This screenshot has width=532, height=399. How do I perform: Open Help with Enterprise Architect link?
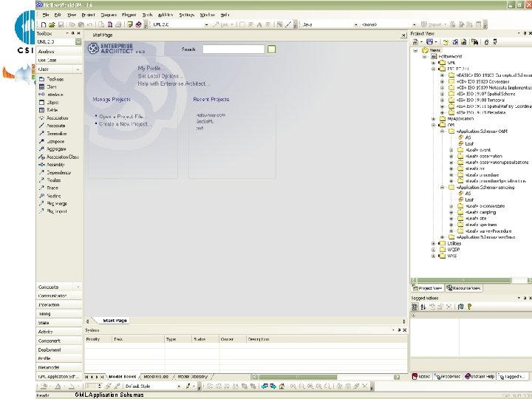173,83
